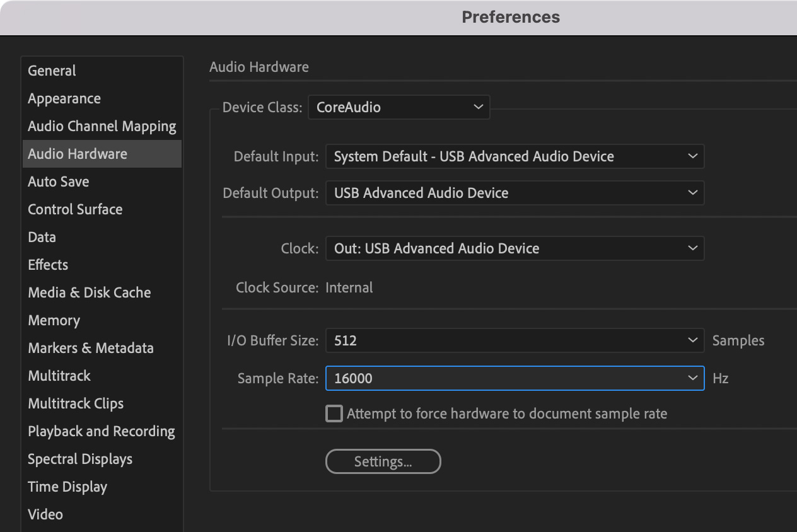Click the Preferences window title

point(511,17)
